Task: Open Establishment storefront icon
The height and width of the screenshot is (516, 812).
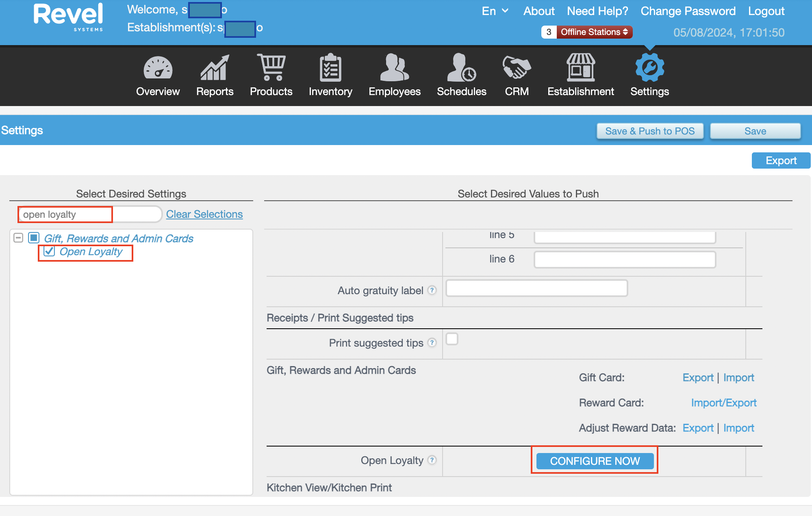Action: [580, 67]
